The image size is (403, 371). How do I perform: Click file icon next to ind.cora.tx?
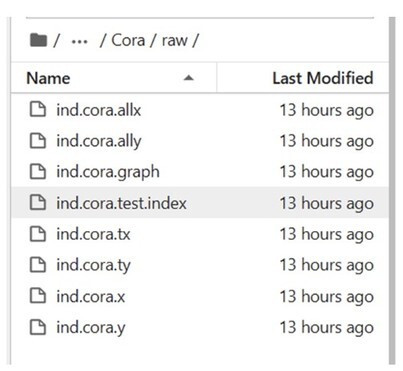click(x=38, y=234)
